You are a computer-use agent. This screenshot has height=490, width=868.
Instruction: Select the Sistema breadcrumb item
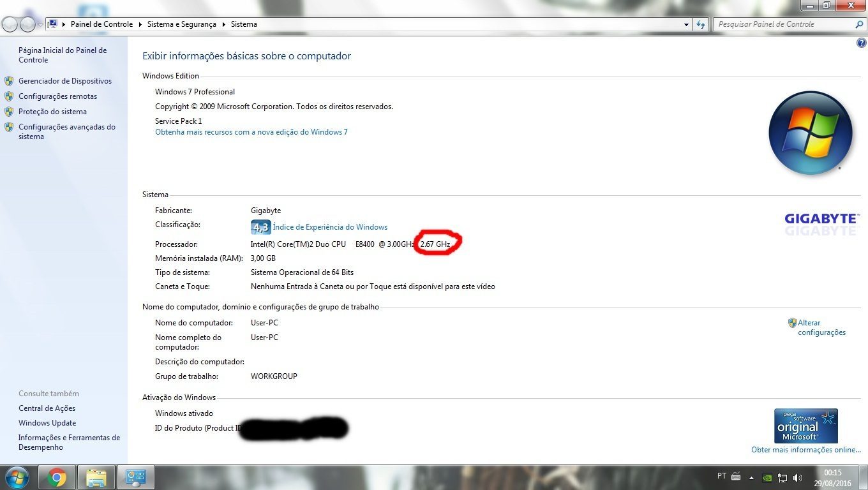click(244, 24)
